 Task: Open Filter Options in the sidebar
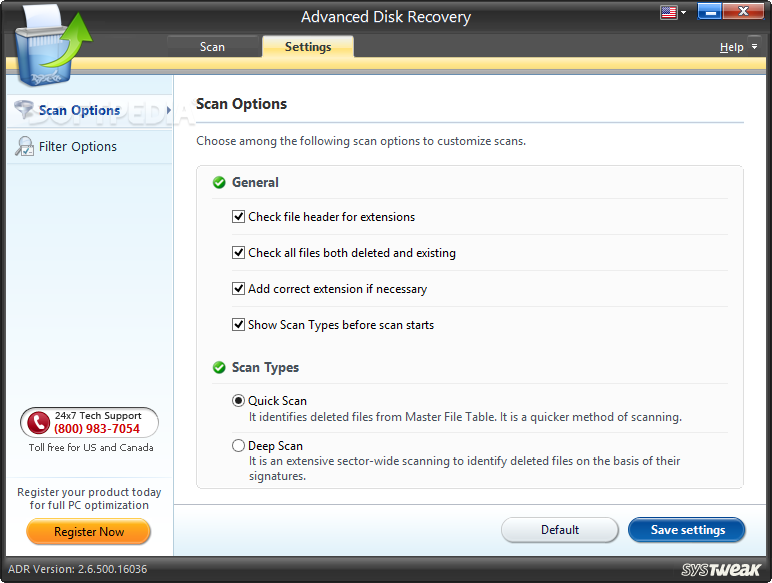90,147
